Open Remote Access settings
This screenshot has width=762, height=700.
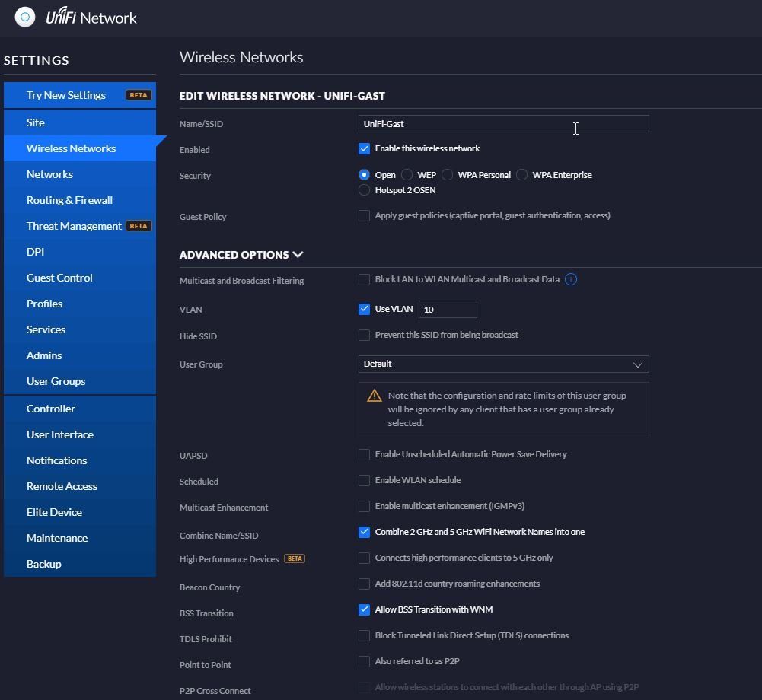(80, 486)
